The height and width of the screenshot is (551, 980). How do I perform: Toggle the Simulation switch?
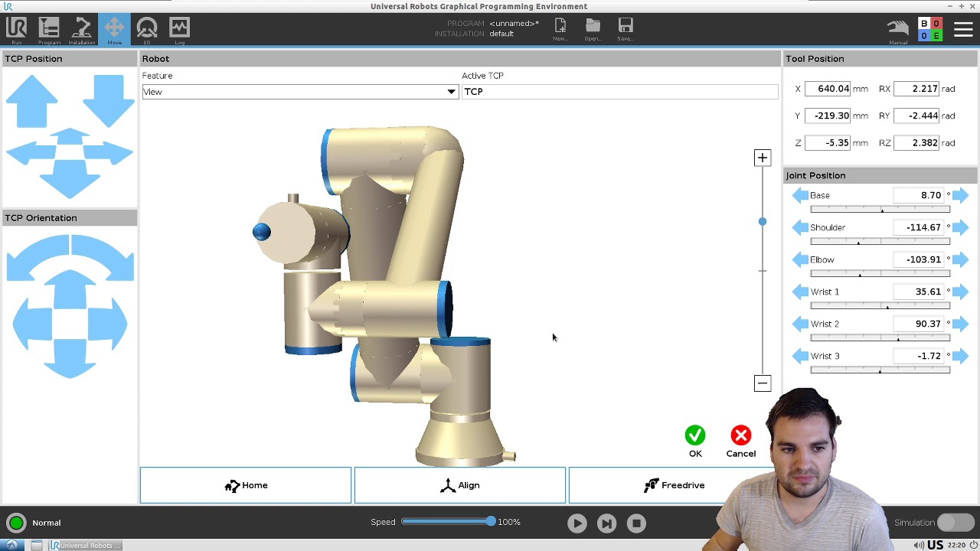pos(955,523)
